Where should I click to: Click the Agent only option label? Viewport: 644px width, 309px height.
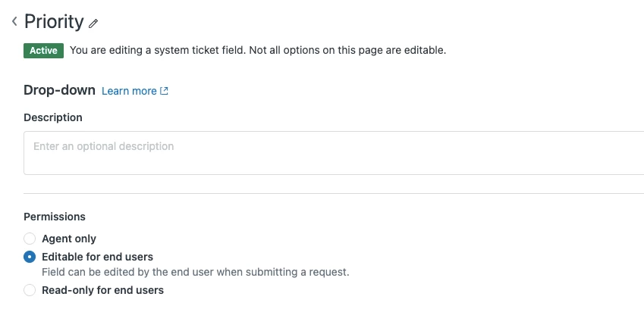[69, 239]
